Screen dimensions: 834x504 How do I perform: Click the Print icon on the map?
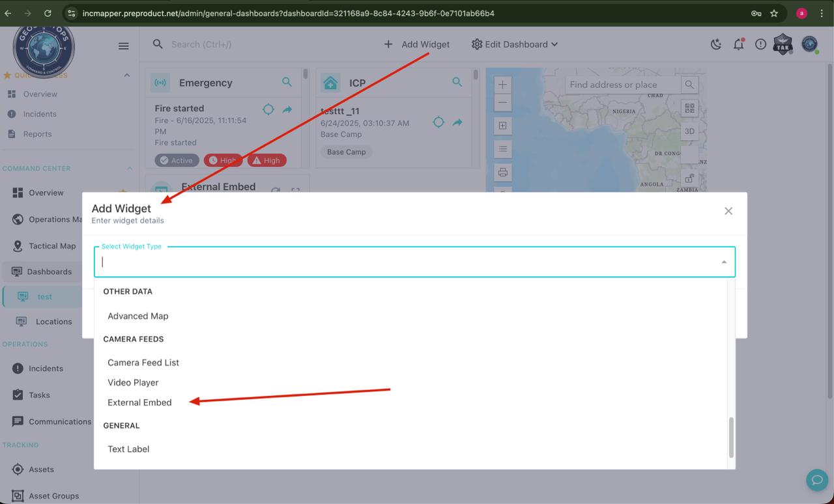(502, 172)
